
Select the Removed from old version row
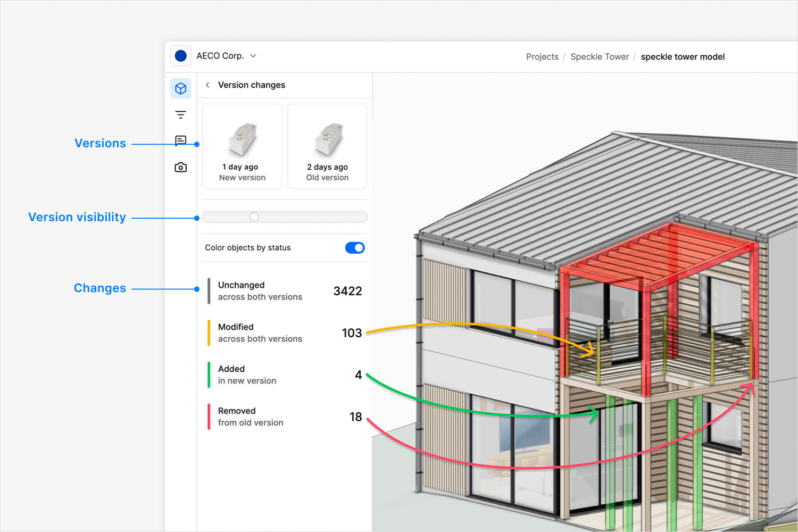[x=285, y=417]
